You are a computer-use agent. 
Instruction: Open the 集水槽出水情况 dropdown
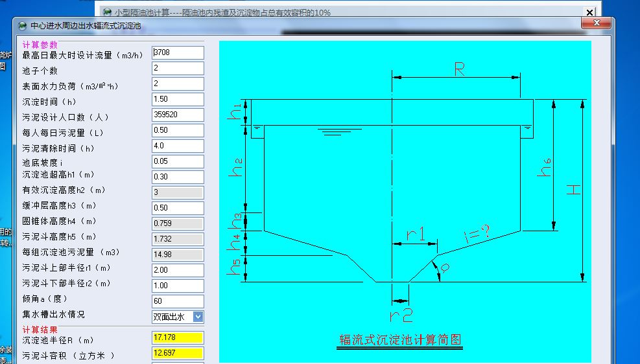[x=198, y=317]
